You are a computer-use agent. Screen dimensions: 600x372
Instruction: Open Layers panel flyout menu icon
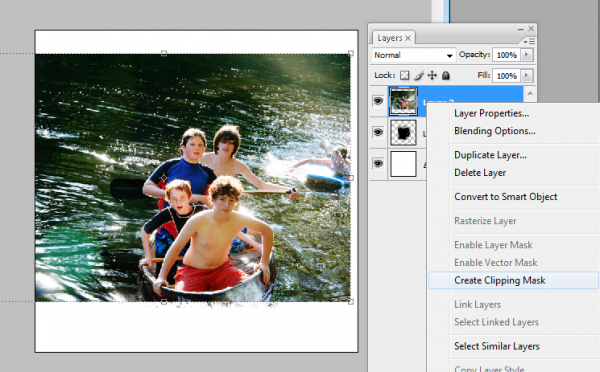coord(529,41)
